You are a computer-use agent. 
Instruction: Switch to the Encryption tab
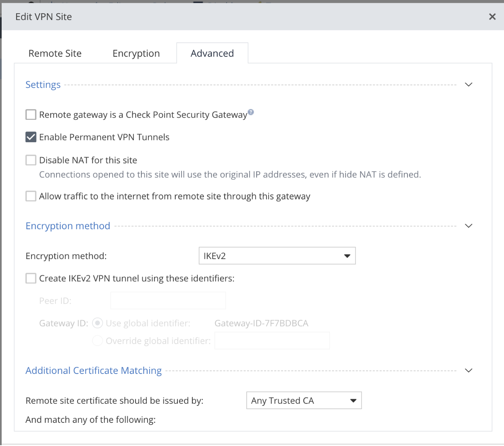click(136, 53)
